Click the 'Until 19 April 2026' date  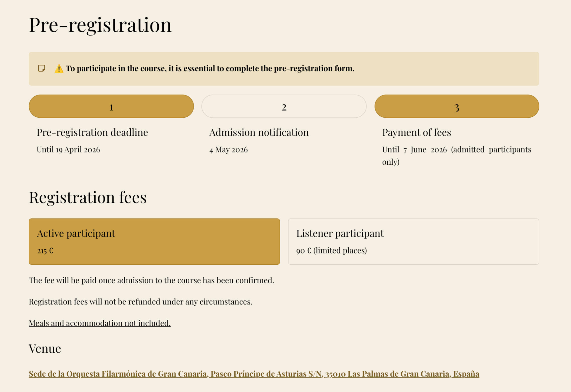pyautogui.click(x=68, y=150)
